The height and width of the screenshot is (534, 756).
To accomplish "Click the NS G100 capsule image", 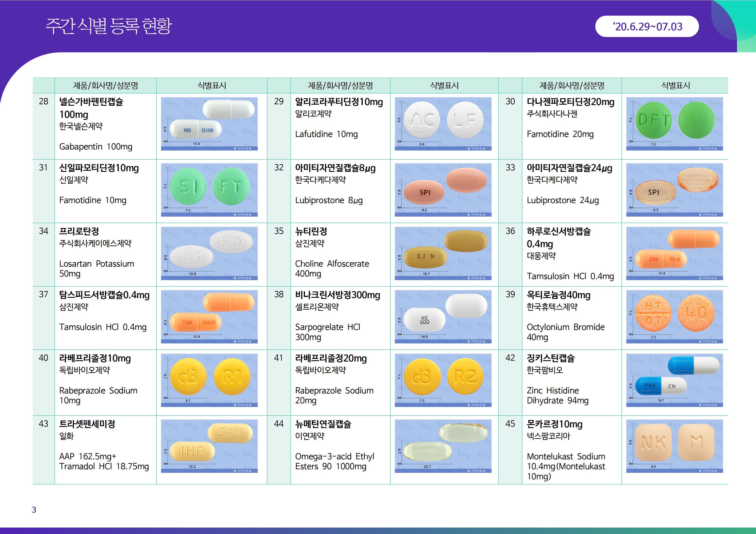I will (209, 124).
